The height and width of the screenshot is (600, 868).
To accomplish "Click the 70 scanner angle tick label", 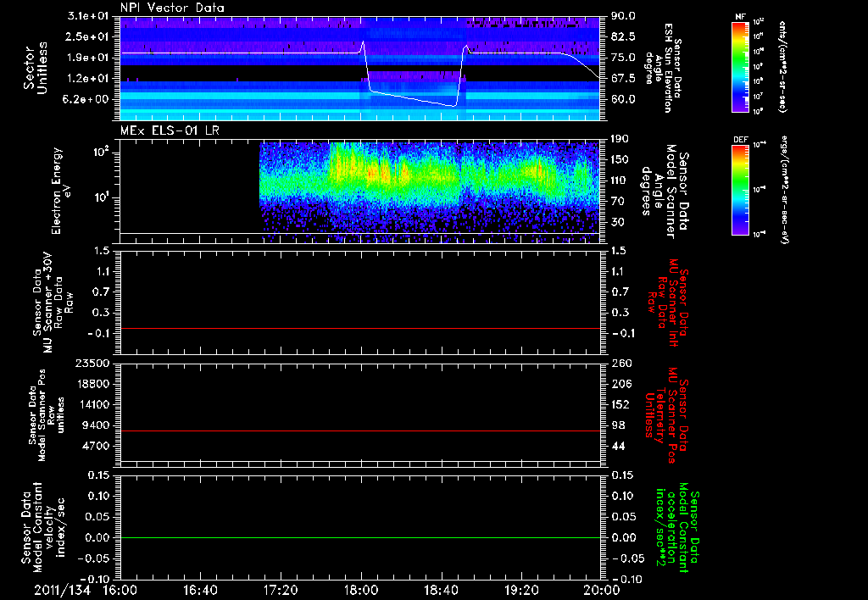I will [618, 202].
